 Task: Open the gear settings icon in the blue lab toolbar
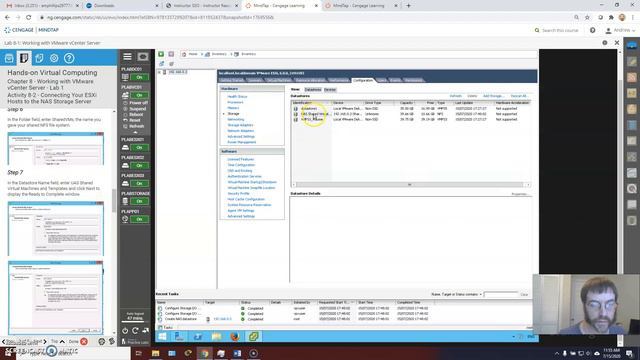coord(54,58)
